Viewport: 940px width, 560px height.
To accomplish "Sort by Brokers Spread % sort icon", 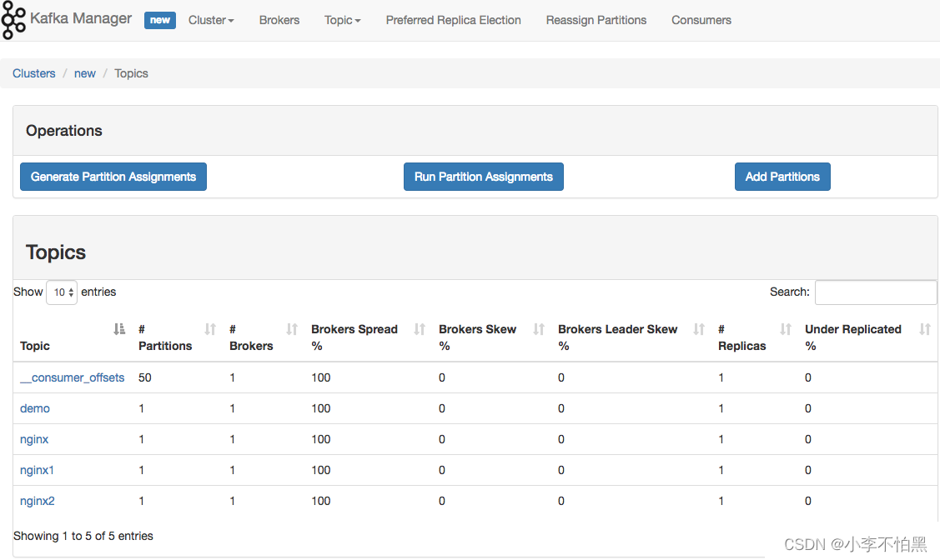I will pyautogui.click(x=420, y=329).
